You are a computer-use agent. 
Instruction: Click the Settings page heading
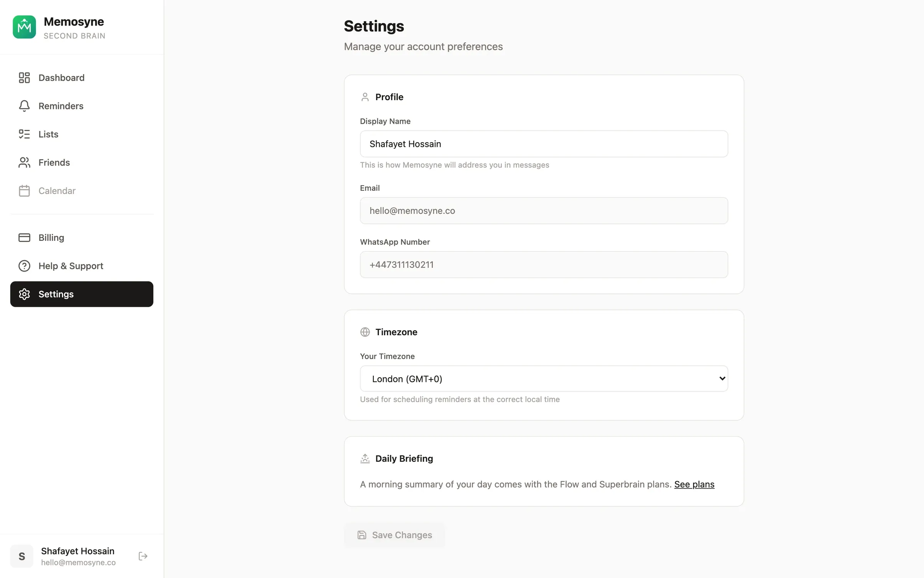(x=374, y=26)
